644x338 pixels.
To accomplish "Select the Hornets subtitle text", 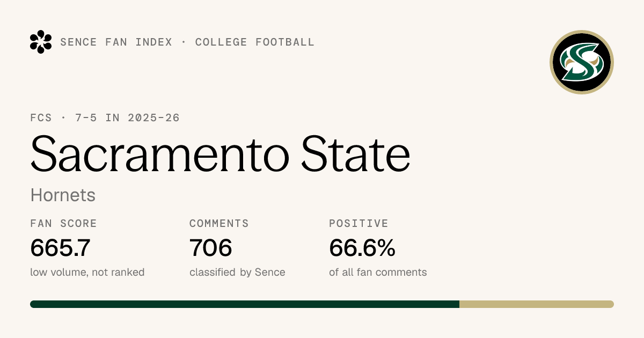I will [63, 195].
